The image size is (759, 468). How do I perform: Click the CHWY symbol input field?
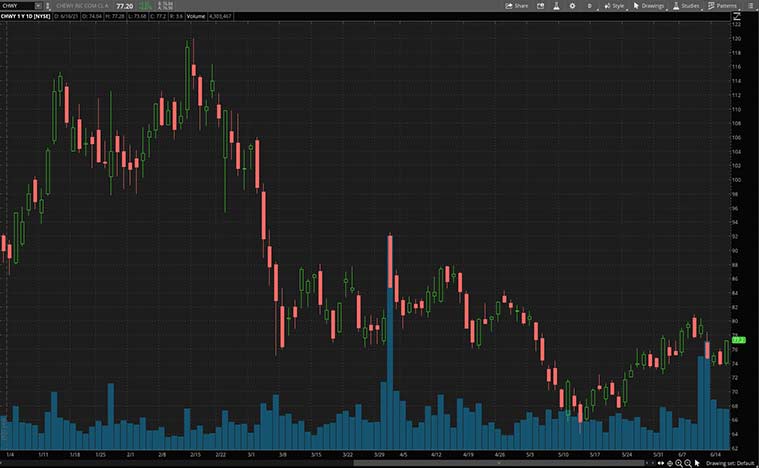[x=22, y=5]
